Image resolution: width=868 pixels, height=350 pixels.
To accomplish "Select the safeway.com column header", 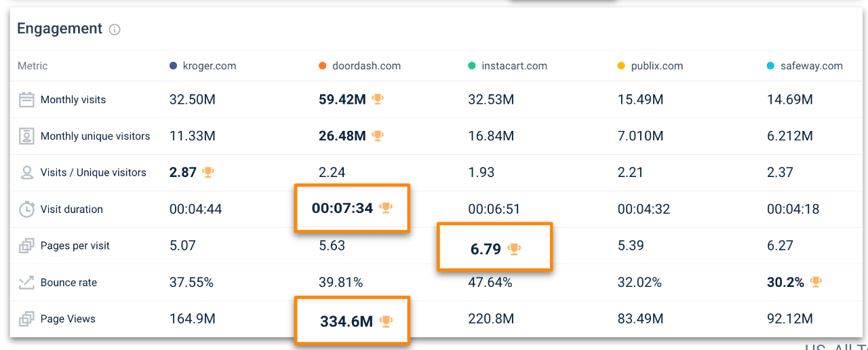I will click(x=811, y=66).
